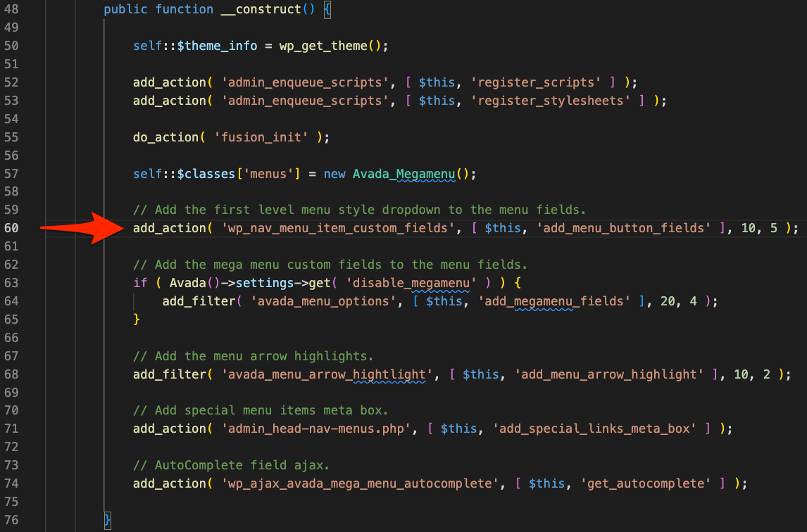Viewport: 807px width, 532px height.
Task: Click 'get_autocomplete' callback string
Action: pos(646,483)
